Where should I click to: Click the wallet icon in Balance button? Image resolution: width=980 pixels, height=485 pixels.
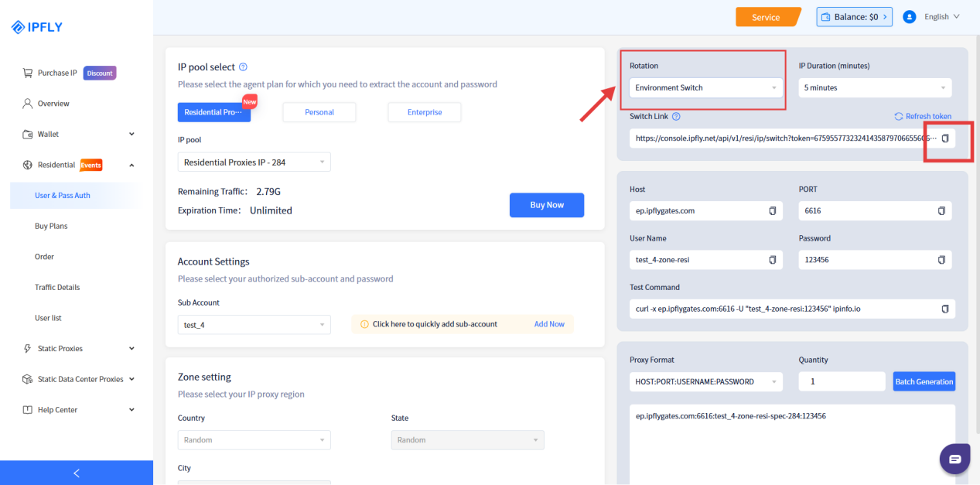826,17
